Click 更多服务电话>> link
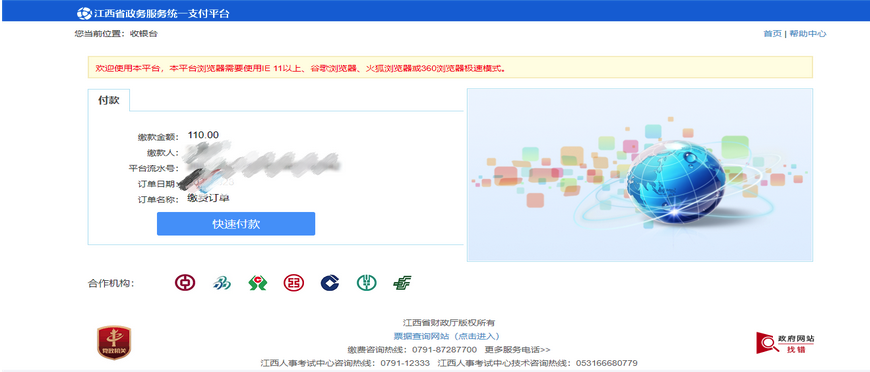 click(x=518, y=350)
